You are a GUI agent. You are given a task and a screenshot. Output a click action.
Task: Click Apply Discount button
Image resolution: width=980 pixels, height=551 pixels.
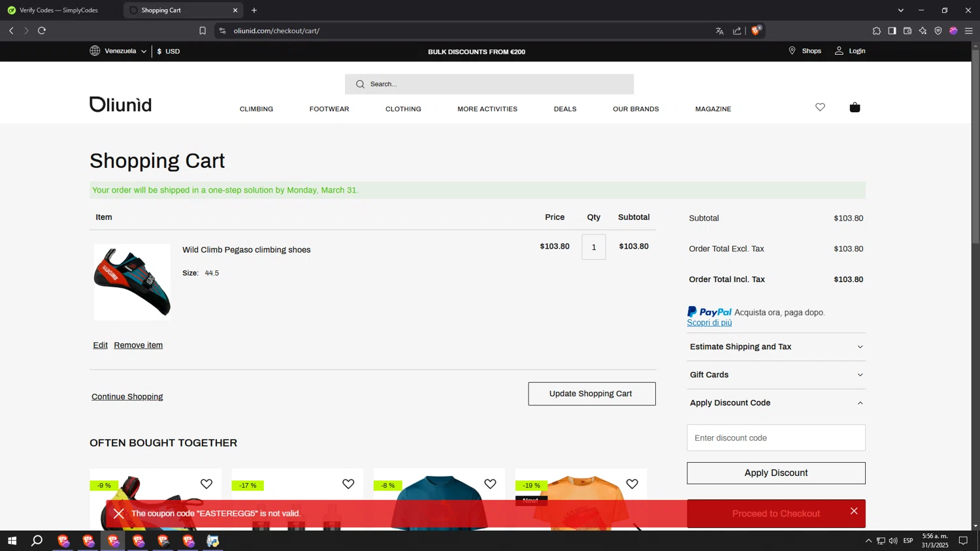click(776, 473)
